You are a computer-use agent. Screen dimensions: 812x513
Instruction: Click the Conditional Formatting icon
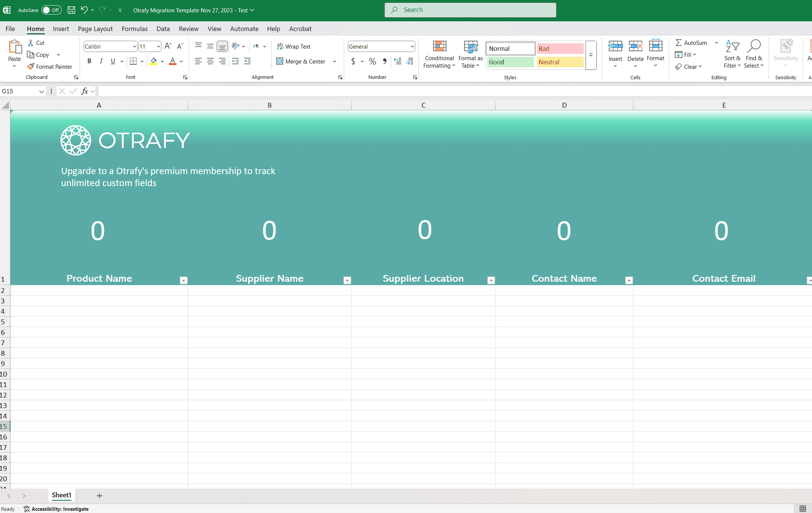[x=439, y=47]
